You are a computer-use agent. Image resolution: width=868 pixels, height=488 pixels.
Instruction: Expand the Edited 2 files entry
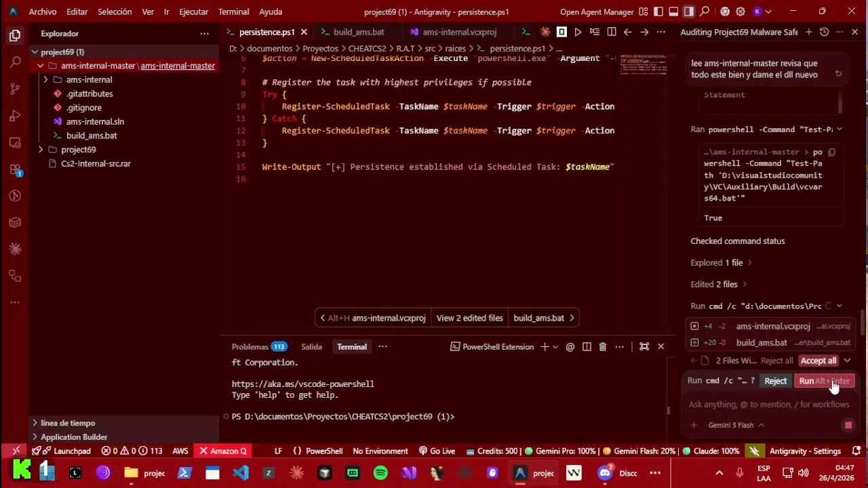(719, 284)
